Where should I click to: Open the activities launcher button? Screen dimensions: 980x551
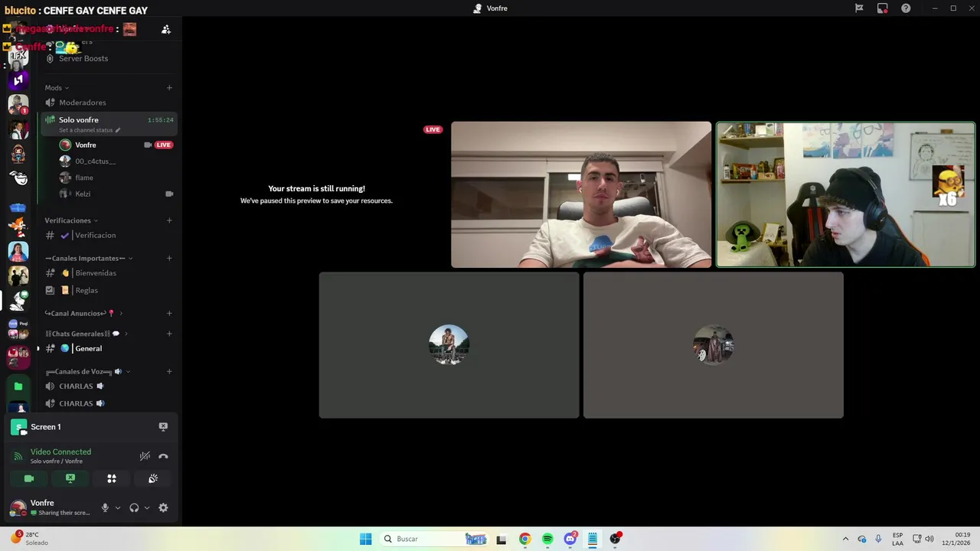(x=112, y=478)
